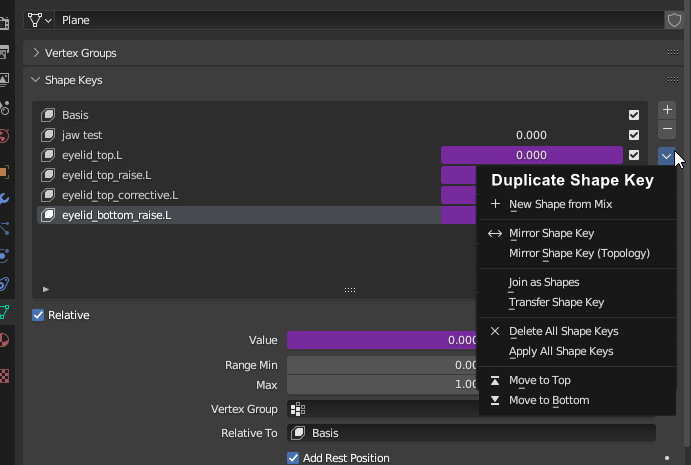Open the Physics properties tab
Screen dimensions: 691x465
(x=4, y=256)
